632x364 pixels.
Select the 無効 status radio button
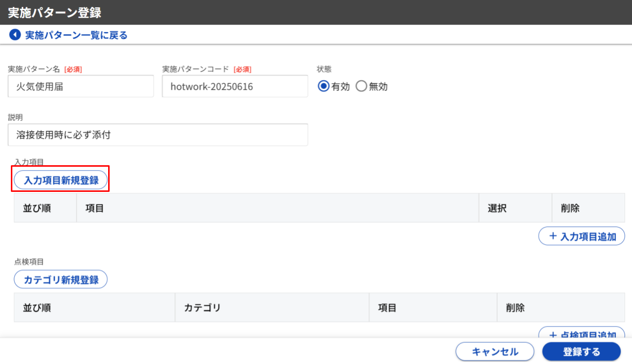click(x=361, y=86)
